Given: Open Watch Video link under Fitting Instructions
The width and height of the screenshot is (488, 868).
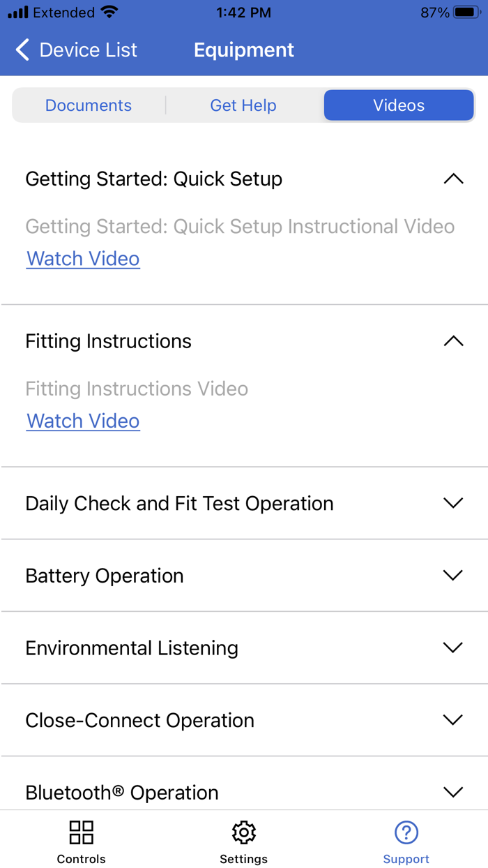Looking at the screenshot, I should (83, 421).
